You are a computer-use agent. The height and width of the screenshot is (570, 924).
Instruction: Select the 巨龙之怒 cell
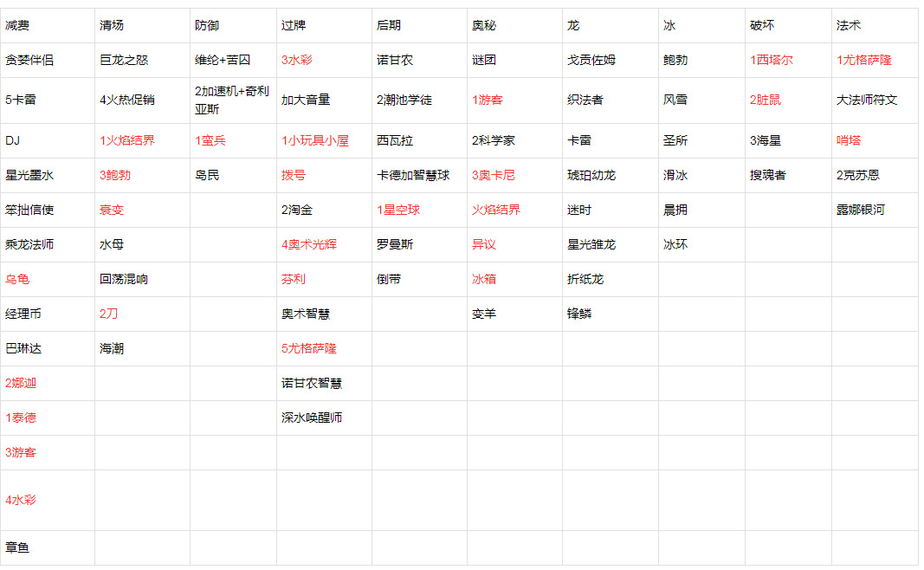click(x=124, y=61)
